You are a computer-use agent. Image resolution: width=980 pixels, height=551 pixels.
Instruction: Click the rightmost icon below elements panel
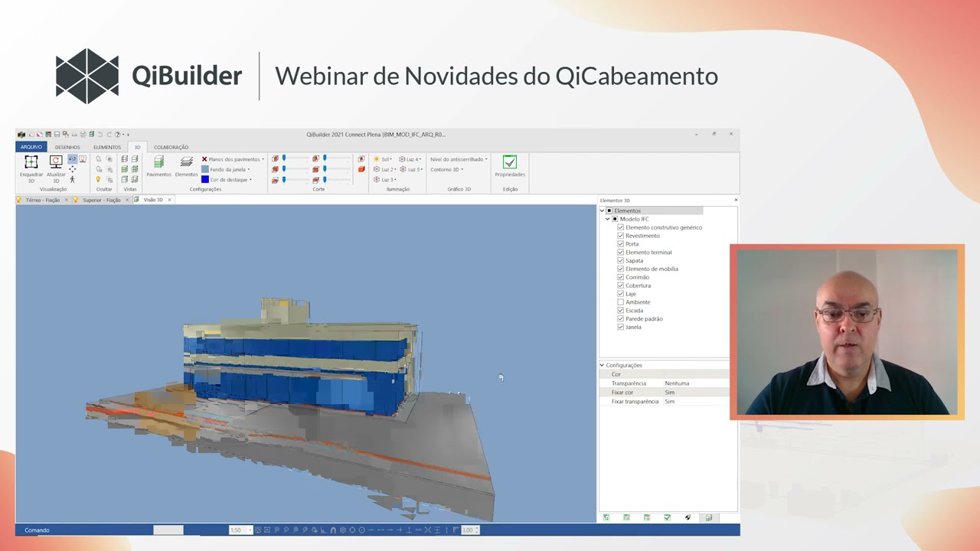(709, 518)
